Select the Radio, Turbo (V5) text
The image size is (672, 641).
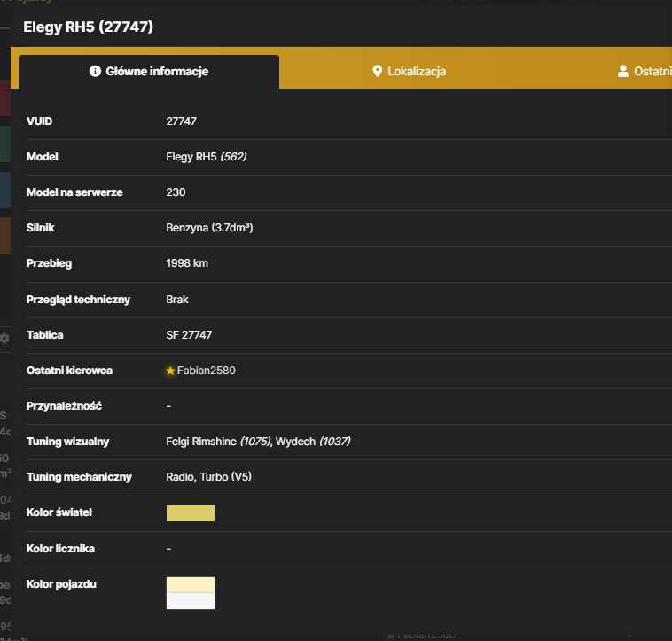[208, 477]
